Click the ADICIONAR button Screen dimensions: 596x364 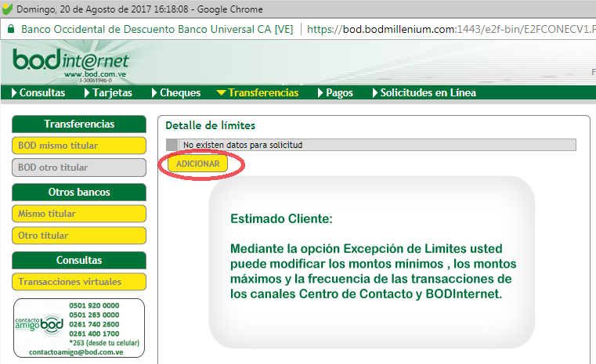(197, 164)
